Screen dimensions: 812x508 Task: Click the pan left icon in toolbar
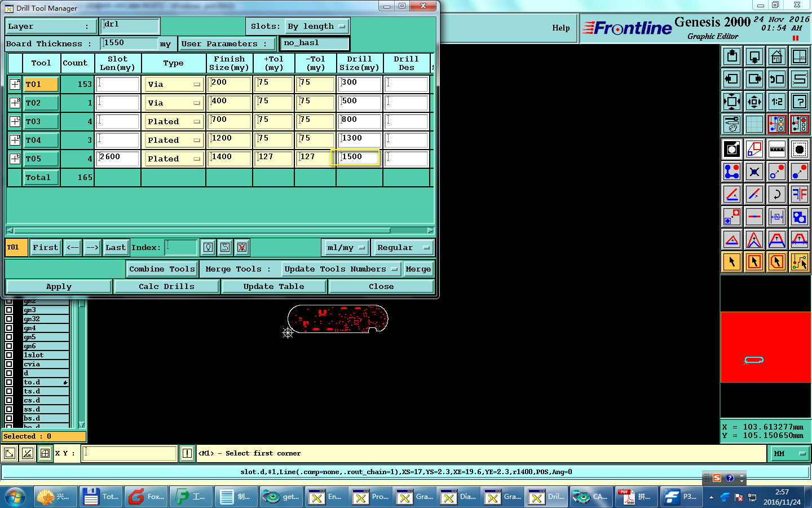click(x=732, y=79)
